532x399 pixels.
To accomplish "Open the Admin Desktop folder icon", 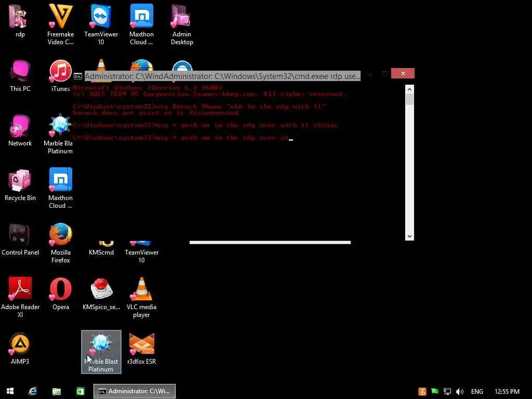I will pos(182,24).
